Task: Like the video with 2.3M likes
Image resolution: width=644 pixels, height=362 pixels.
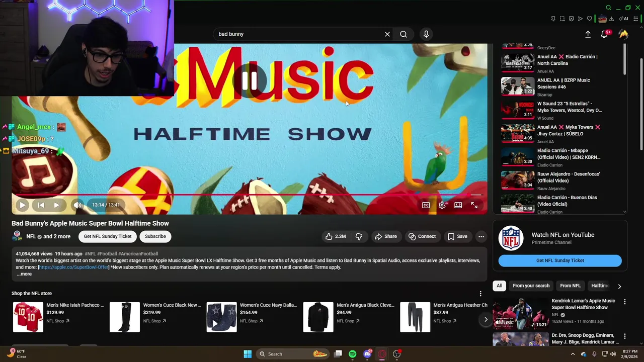Action: tap(336, 236)
